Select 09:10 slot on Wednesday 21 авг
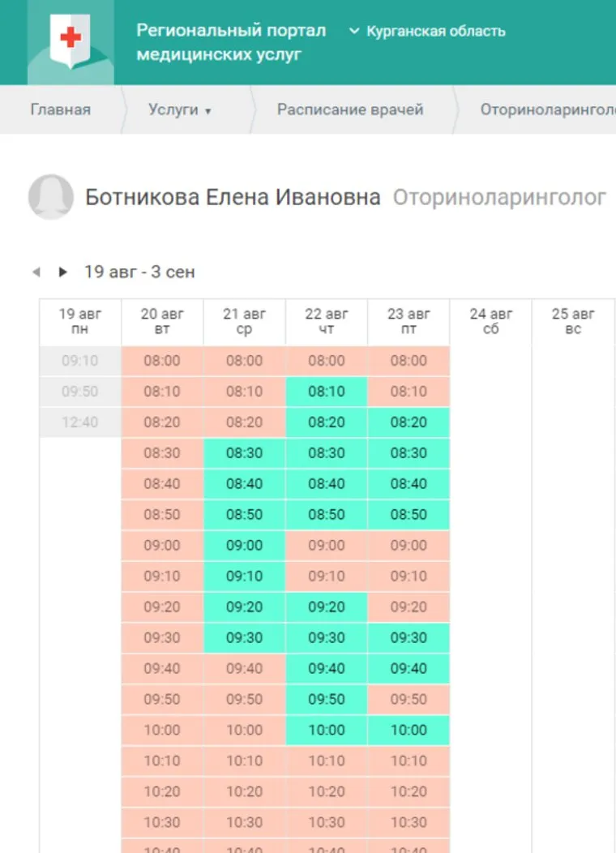Viewport: 616px width, 853px height. (x=244, y=577)
